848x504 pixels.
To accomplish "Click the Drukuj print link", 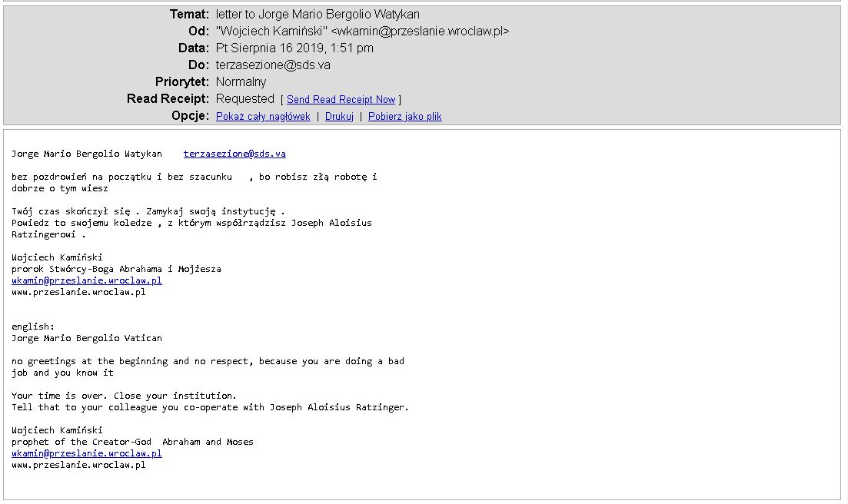I will coord(339,117).
